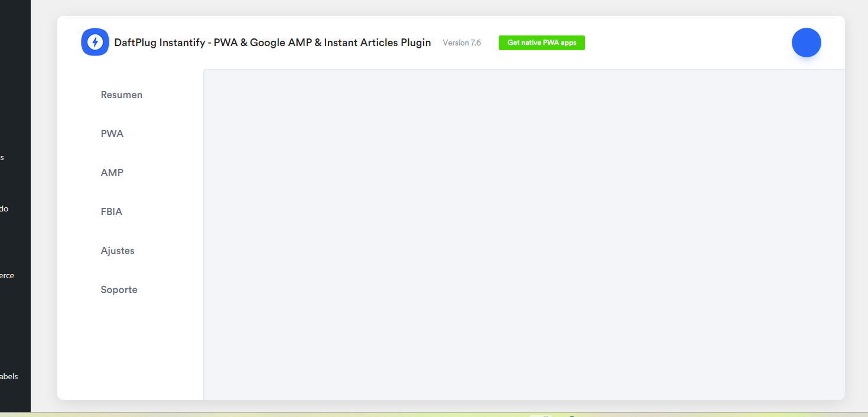Switch to the PWA settings tab
The width and height of the screenshot is (868, 417).
[112, 133]
